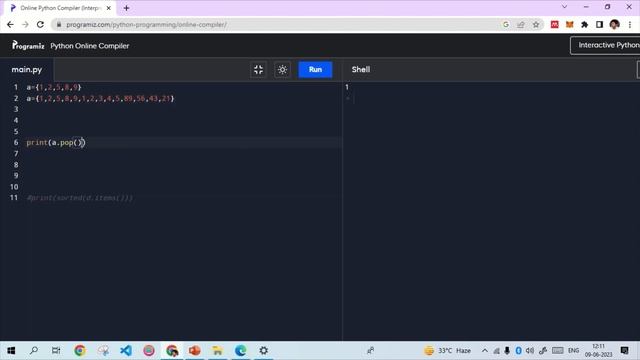Click the browser forward arrow
The image size is (640, 360).
coord(25,24)
